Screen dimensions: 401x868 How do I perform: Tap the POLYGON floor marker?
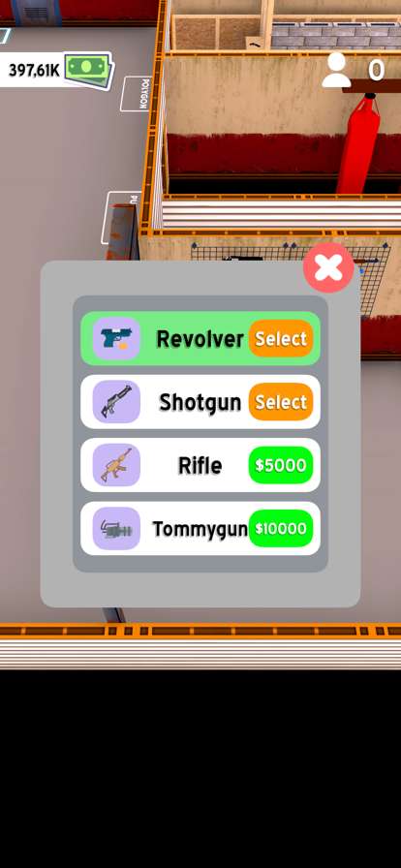click(x=137, y=94)
